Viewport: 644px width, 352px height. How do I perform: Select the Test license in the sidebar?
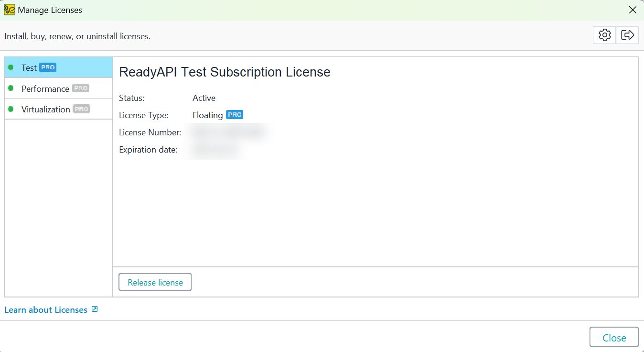[x=29, y=67]
